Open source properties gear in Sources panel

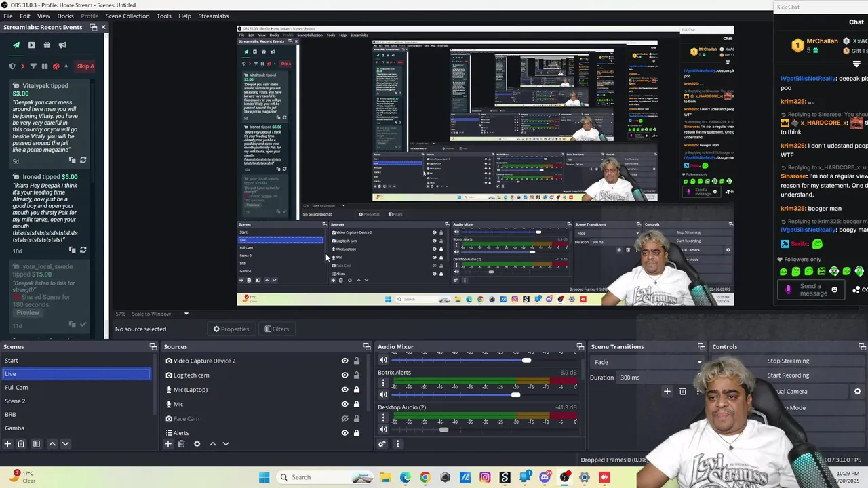(x=197, y=444)
